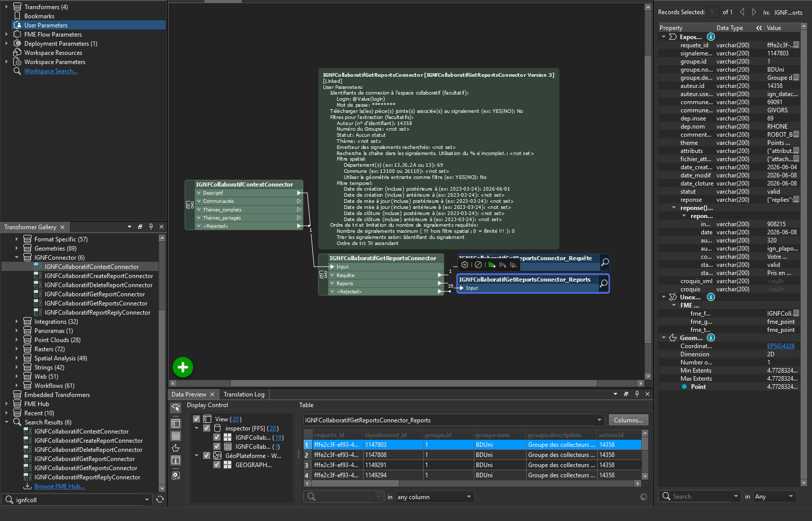The width and height of the screenshot is (812, 521).
Task: Click refresh icon beside gallery search box
Action: [x=160, y=500]
